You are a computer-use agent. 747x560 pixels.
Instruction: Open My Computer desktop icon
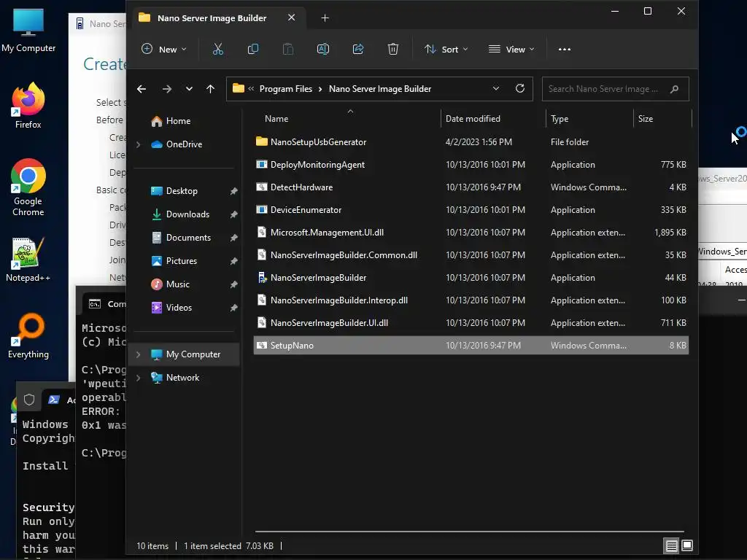pos(28,30)
